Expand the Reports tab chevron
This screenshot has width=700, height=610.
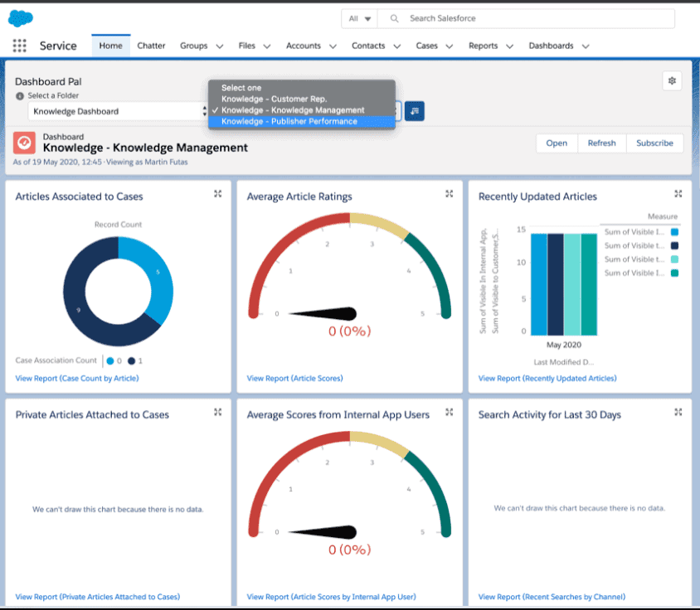click(x=509, y=46)
